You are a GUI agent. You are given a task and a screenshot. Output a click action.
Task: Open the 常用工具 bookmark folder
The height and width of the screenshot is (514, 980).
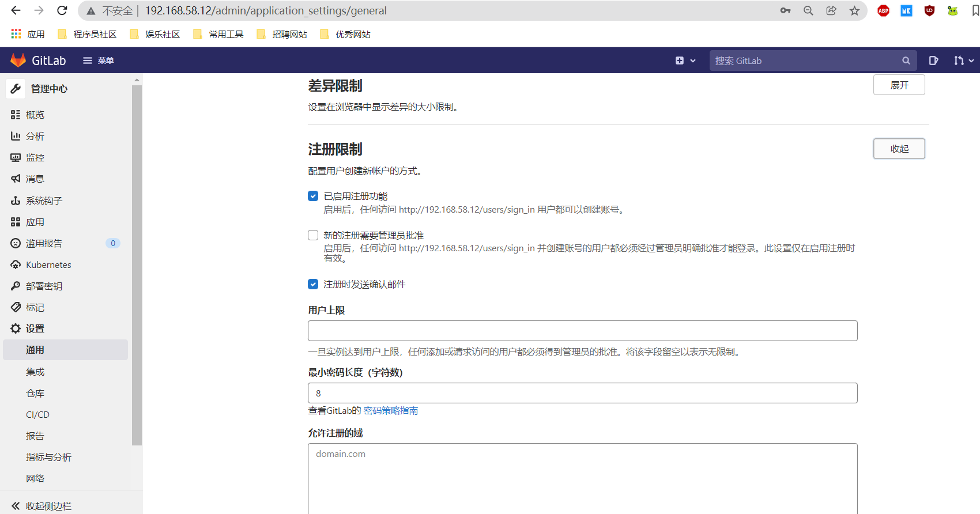point(218,34)
